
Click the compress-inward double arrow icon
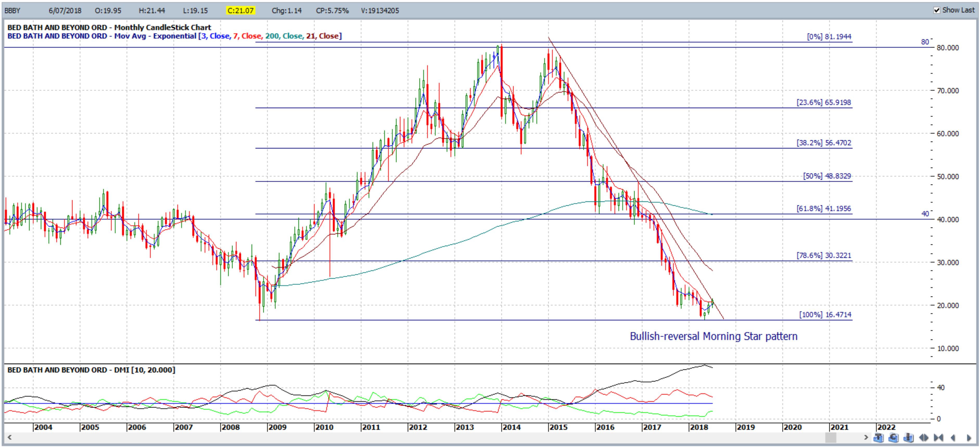point(938,437)
